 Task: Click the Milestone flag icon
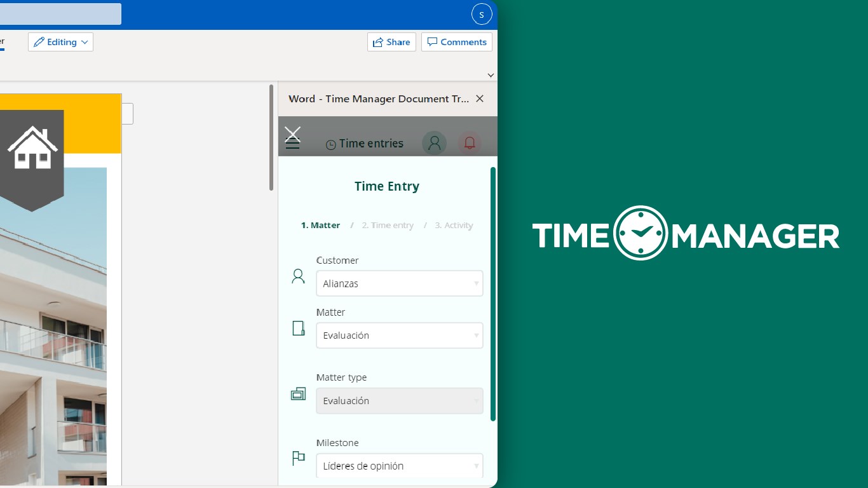(298, 457)
